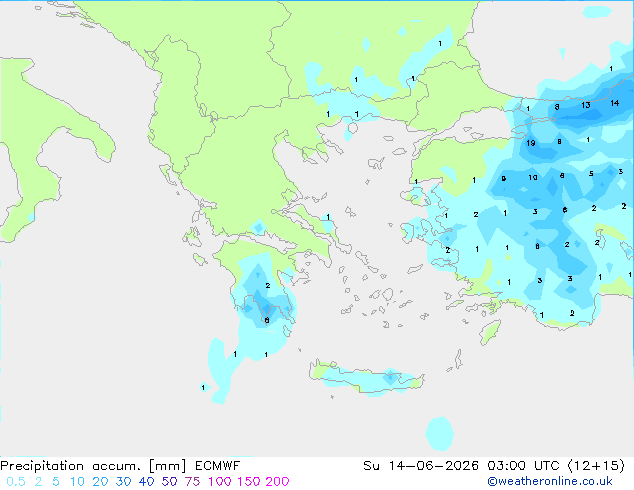Click the legend value 50 in the color scale
The image size is (634, 490).
[169, 482]
